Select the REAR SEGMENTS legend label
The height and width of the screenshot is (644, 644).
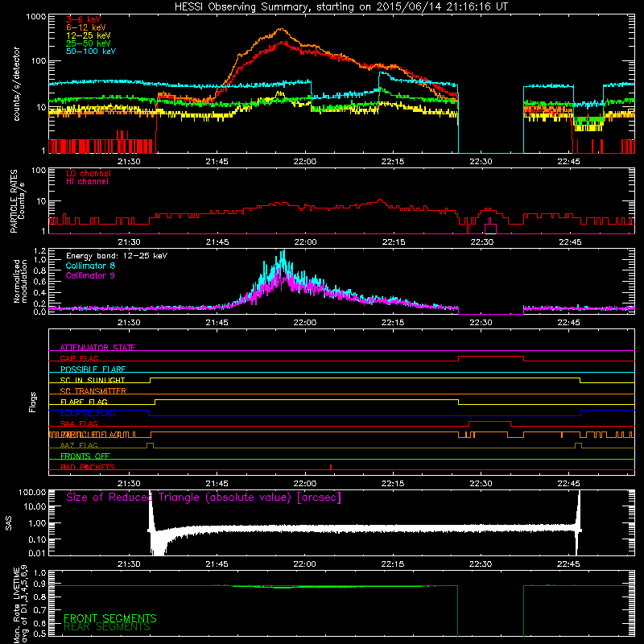(107, 627)
